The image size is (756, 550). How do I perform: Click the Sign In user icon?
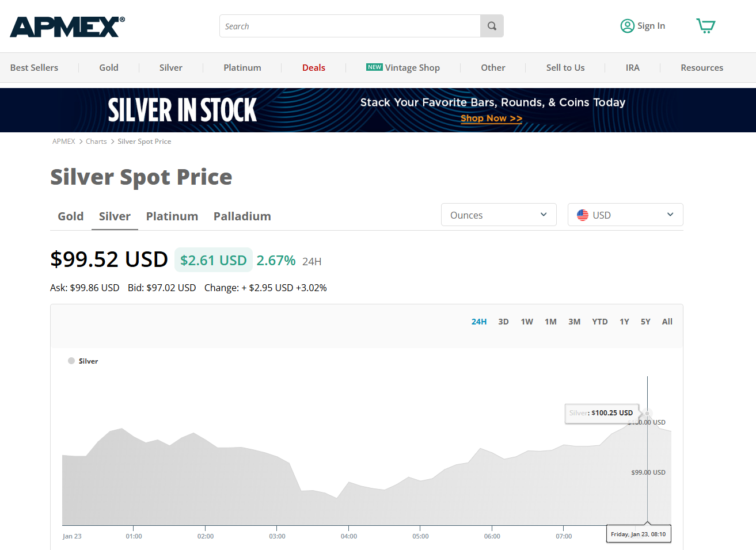(x=627, y=26)
